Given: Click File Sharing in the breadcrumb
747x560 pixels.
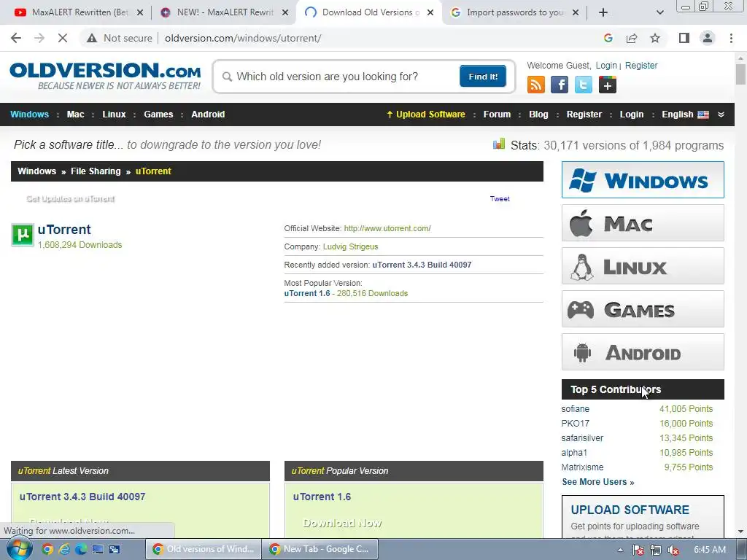Looking at the screenshot, I should pos(96,171).
